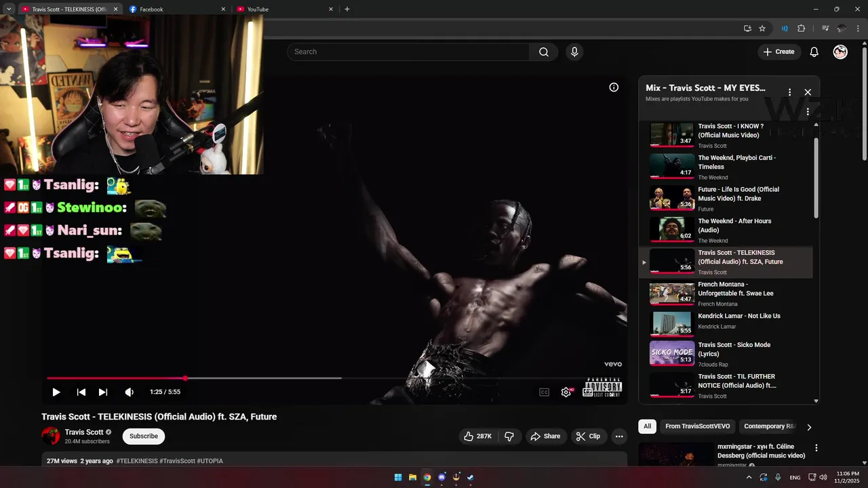Screen dimensions: 868x488
Task: Open Steam from the taskbar
Action: 471,477
